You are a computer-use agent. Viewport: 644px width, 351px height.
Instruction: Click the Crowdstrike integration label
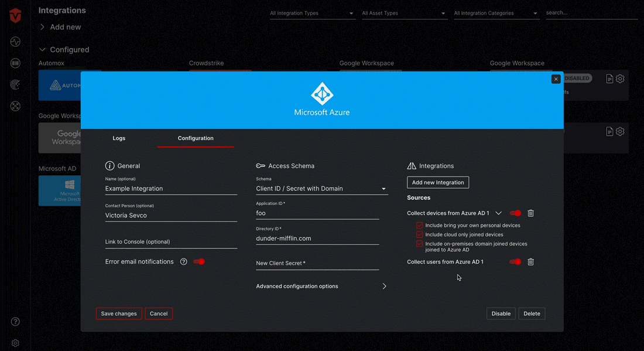point(206,63)
